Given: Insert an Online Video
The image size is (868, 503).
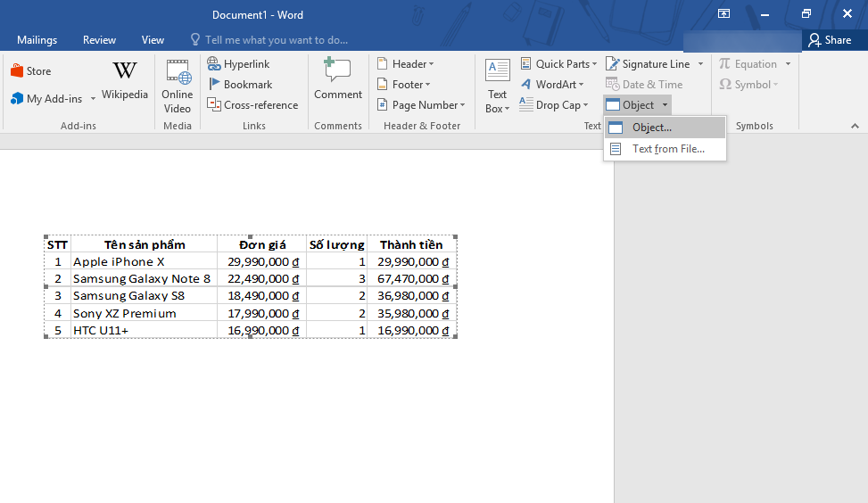Looking at the screenshot, I should (x=178, y=87).
